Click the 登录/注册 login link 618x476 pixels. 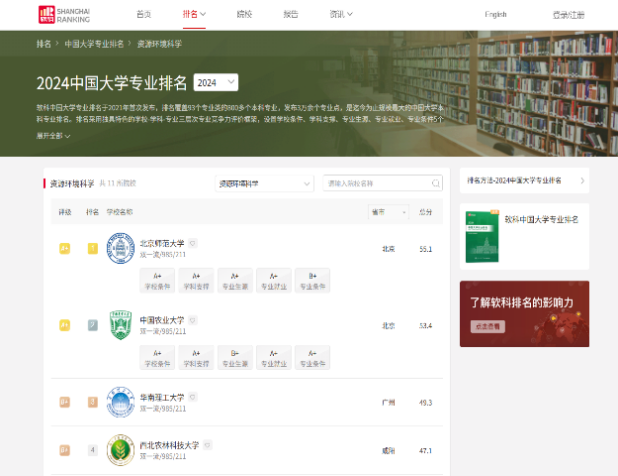[x=568, y=14]
